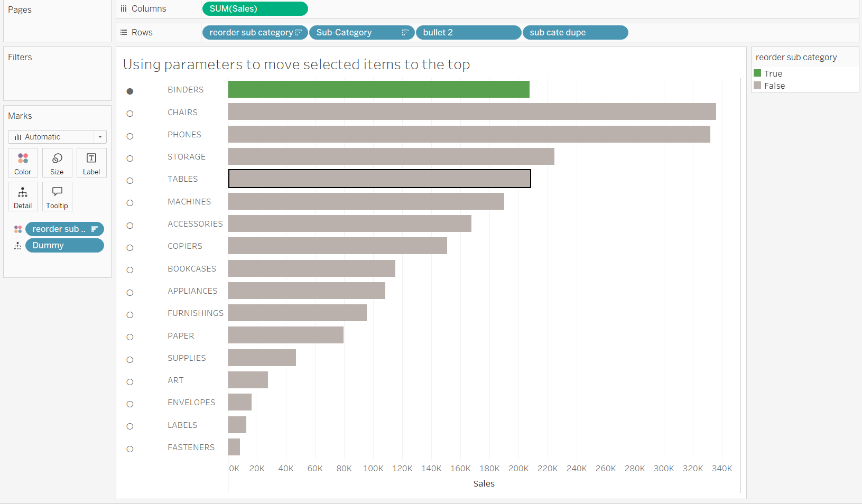Select the COPIERS radio button
This screenshot has height=504, width=862.
coord(130,248)
